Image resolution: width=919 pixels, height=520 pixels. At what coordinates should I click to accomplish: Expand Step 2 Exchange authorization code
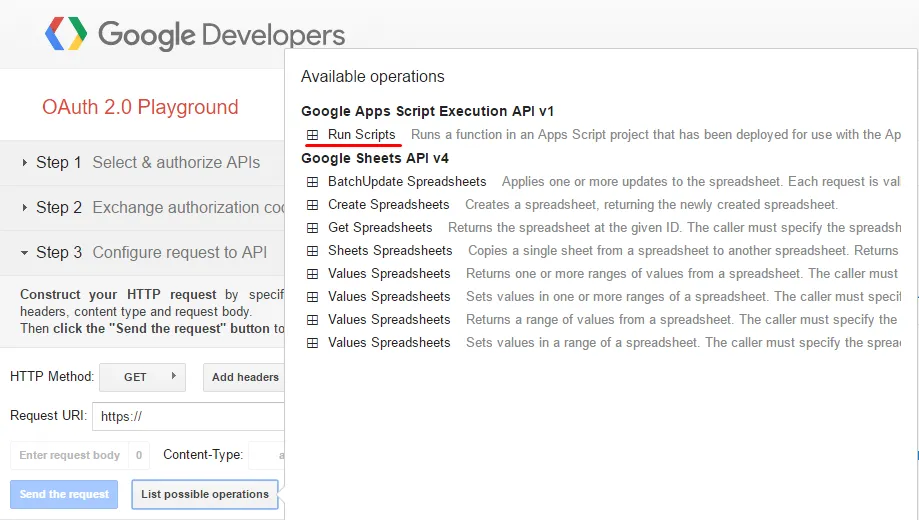(x=142, y=208)
